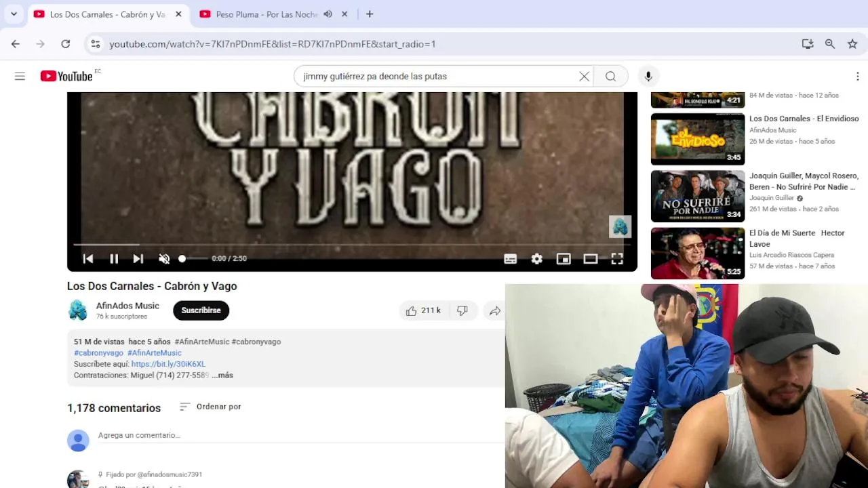This screenshot has width=868, height=488.
Task: Close the Los Dos Carnales tab
Action: 178,14
